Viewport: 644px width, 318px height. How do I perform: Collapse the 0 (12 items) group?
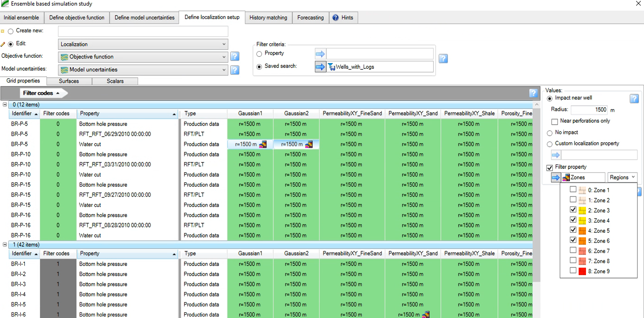[5, 104]
